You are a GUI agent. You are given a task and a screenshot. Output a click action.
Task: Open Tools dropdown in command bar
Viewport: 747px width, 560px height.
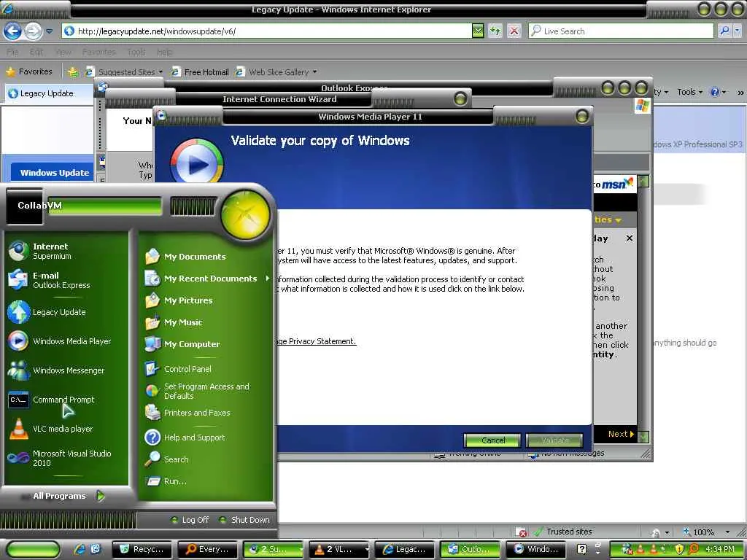click(690, 92)
